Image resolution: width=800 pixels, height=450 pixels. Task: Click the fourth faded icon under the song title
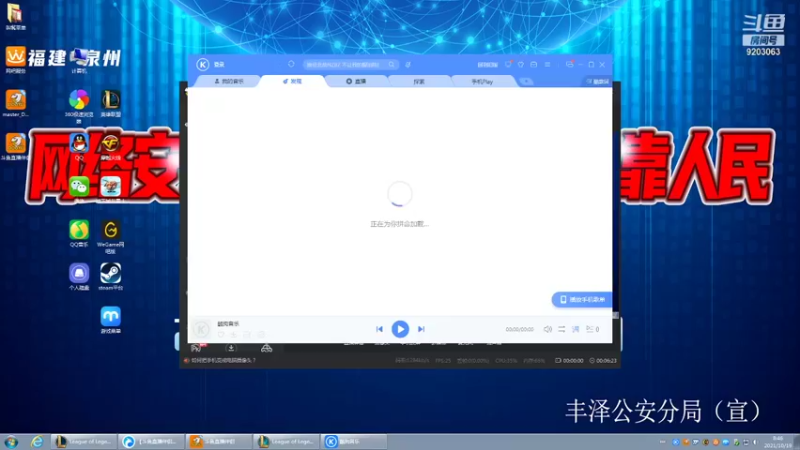[x=261, y=335]
